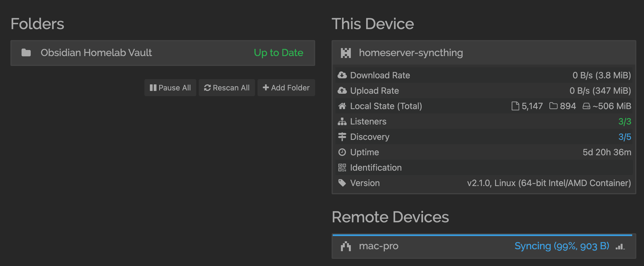Viewport: 644px width, 266px height.
Task: Click the signal strength icon for mac-pro
Action: coord(620,246)
